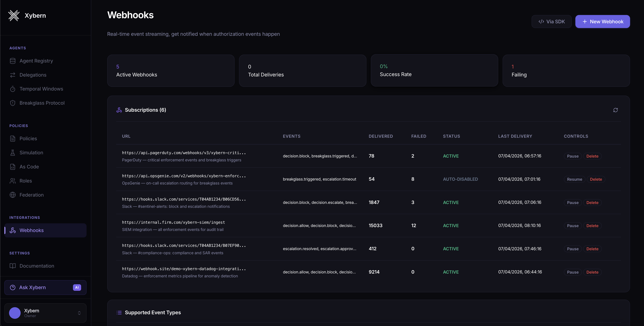Open Documentation from the sidebar

[x=37, y=266]
